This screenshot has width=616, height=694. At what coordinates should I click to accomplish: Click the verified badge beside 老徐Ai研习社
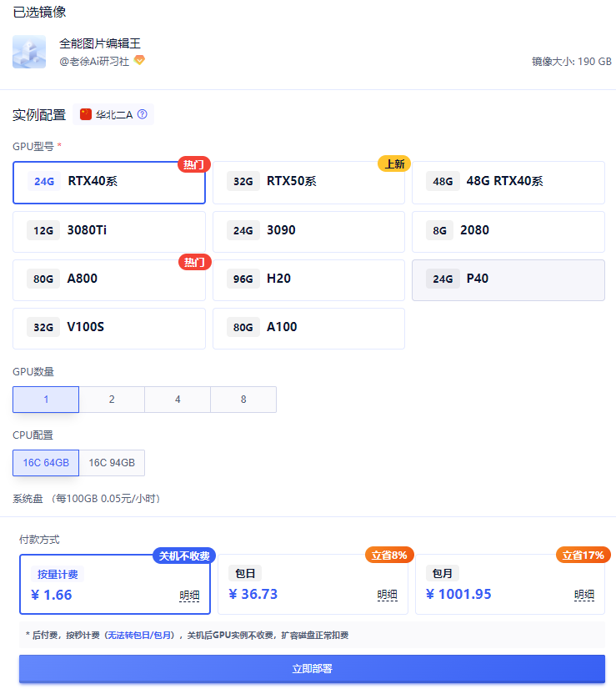click(139, 60)
